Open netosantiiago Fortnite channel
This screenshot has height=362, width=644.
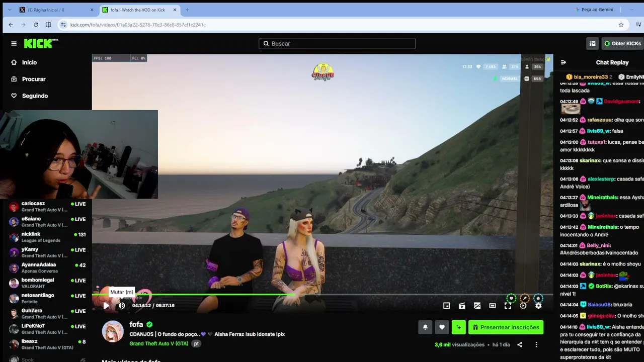(x=47, y=299)
